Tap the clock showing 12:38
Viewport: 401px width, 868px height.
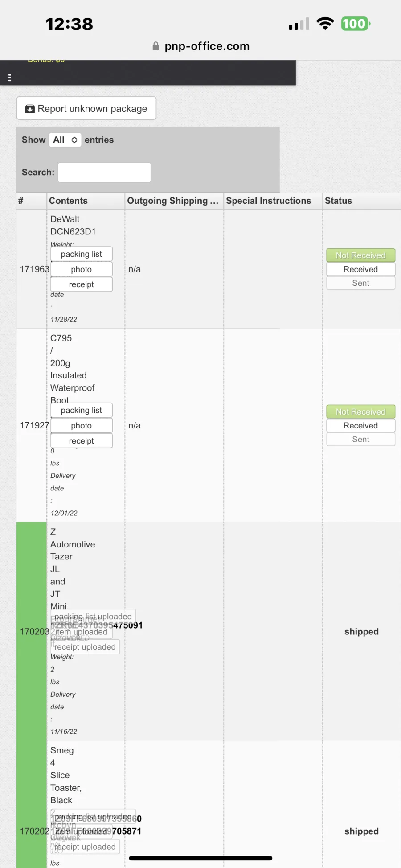[x=70, y=24]
